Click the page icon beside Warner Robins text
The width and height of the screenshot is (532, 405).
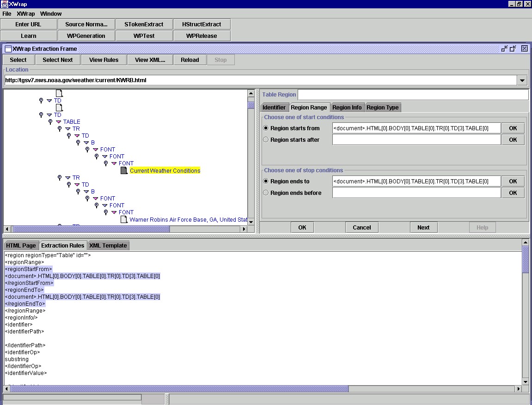pyautogui.click(x=124, y=220)
